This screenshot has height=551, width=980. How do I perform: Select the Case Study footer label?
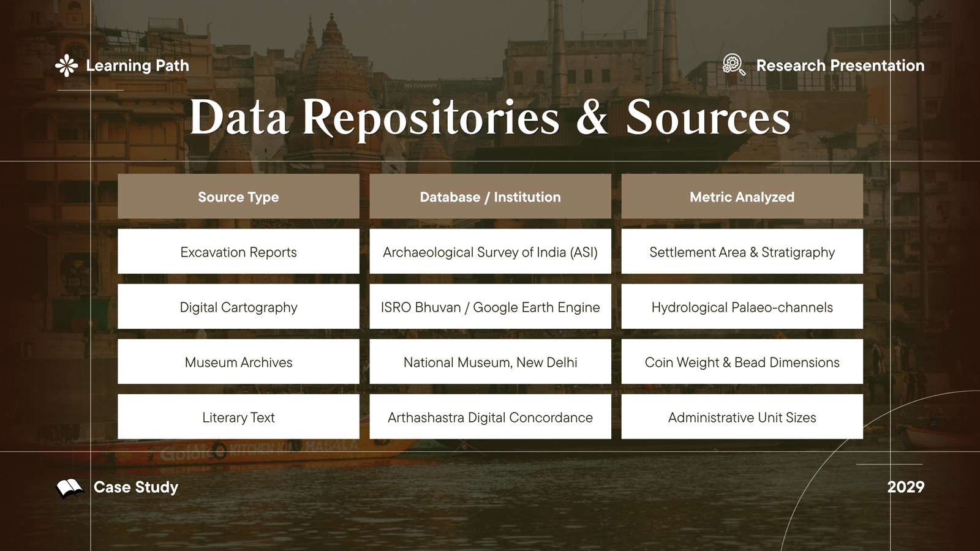(136, 487)
